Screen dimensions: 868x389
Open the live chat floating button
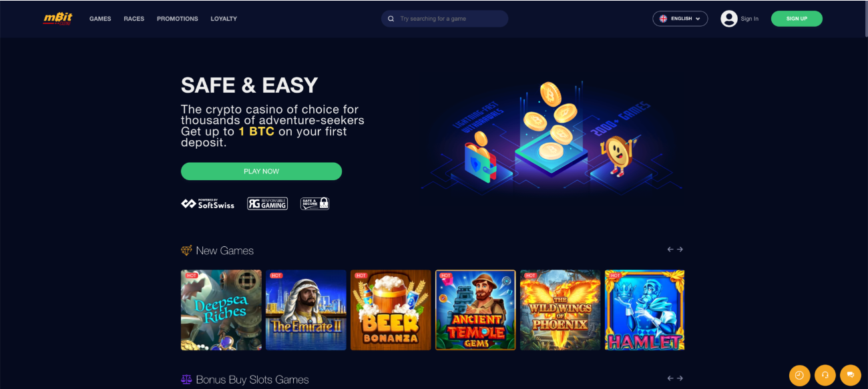851,375
